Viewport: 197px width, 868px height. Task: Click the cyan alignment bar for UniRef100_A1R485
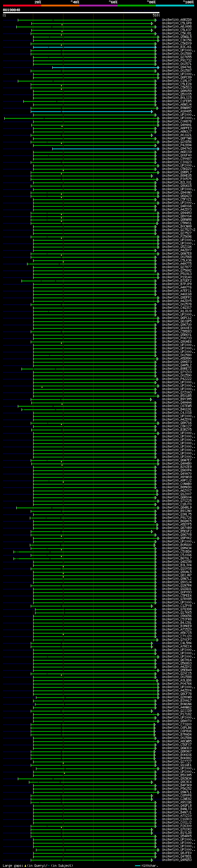point(92,111)
